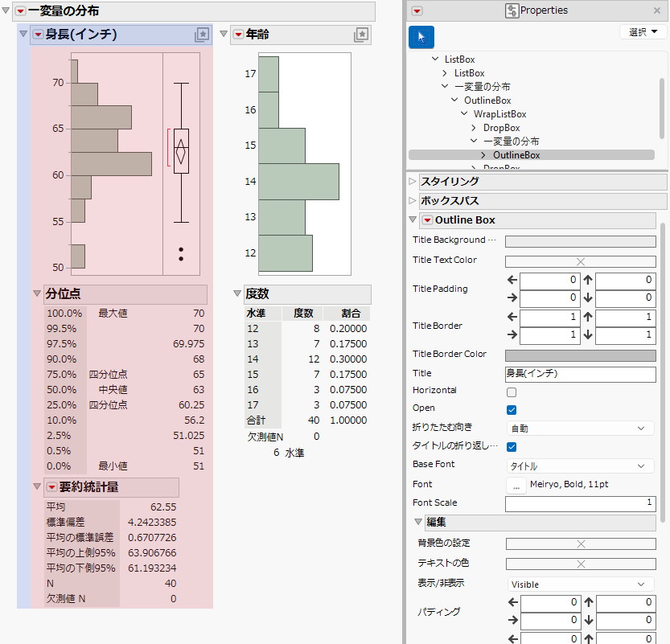Collapse the 分位点 outline
The height and width of the screenshot is (644, 670).
pos(37,293)
